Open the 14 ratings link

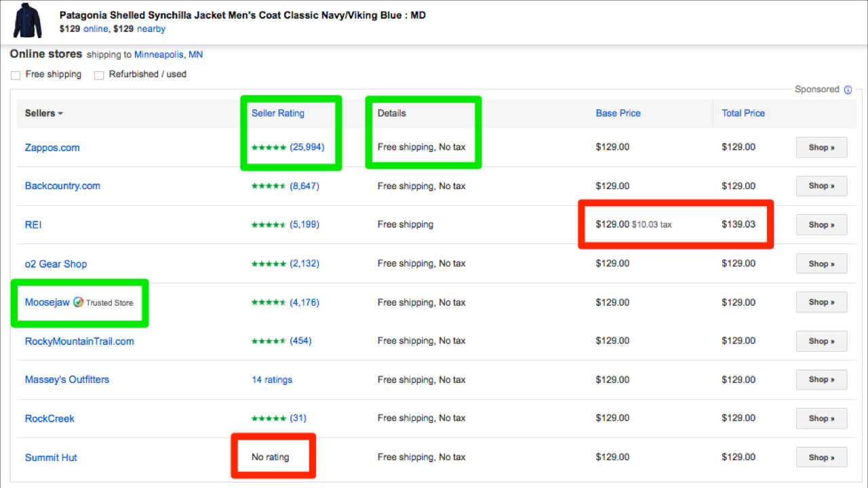tap(272, 380)
